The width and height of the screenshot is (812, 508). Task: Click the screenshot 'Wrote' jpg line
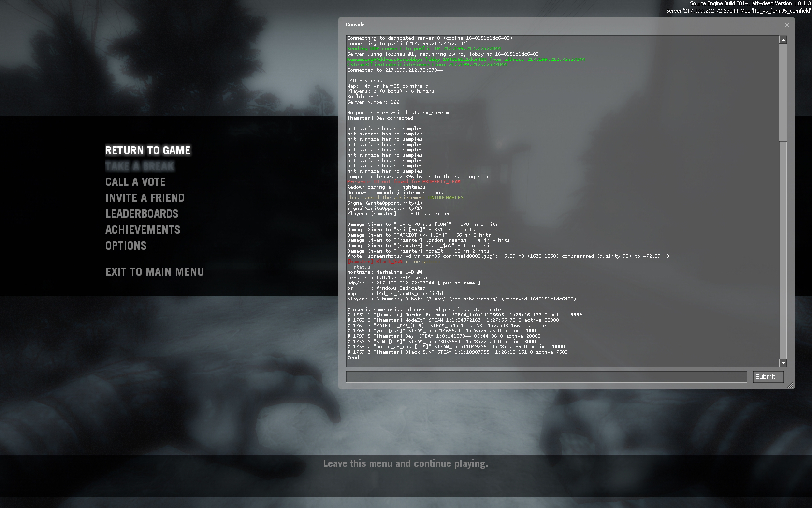pyautogui.click(x=508, y=256)
